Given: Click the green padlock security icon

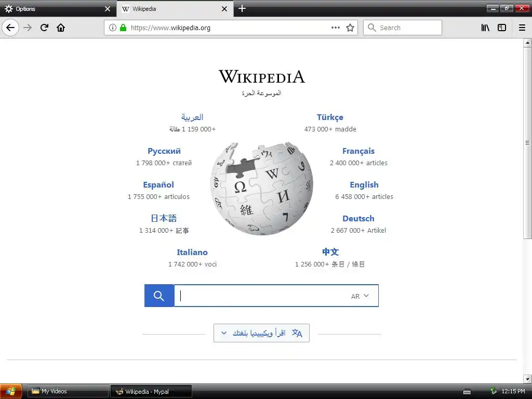Looking at the screenshot, I should click(123, 28).
